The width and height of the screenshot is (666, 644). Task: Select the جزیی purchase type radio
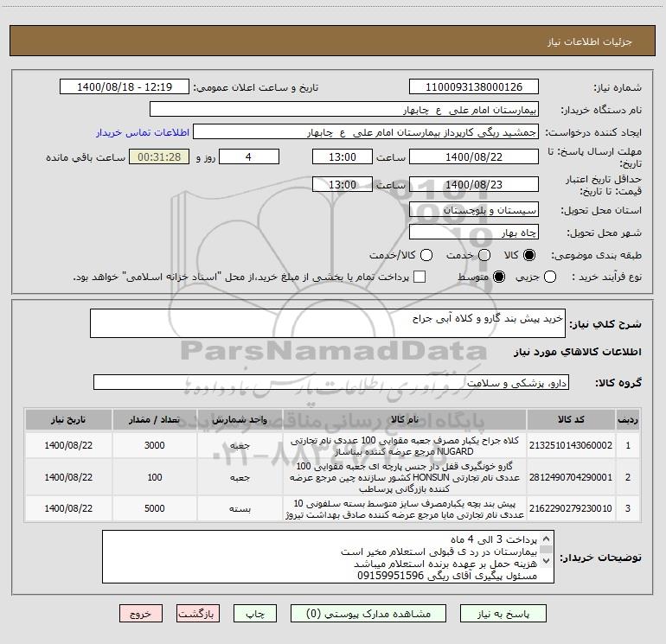click(x=549, y=277)
